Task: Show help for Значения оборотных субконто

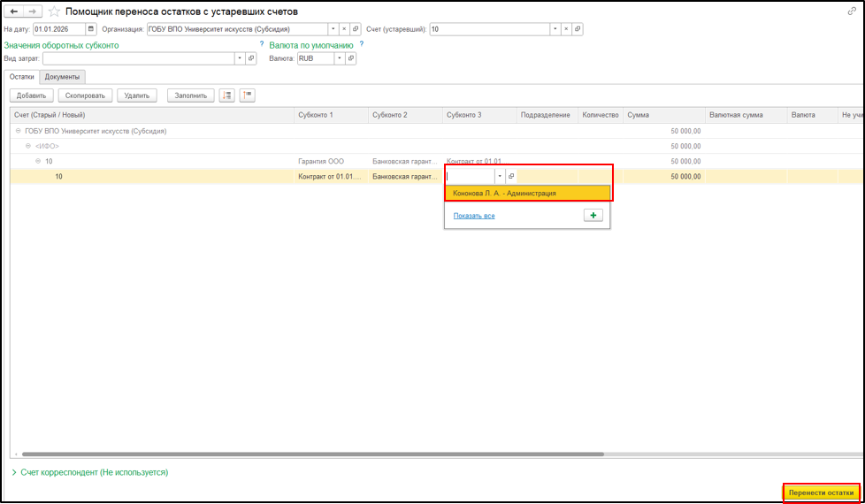Action: click(262, 44)
